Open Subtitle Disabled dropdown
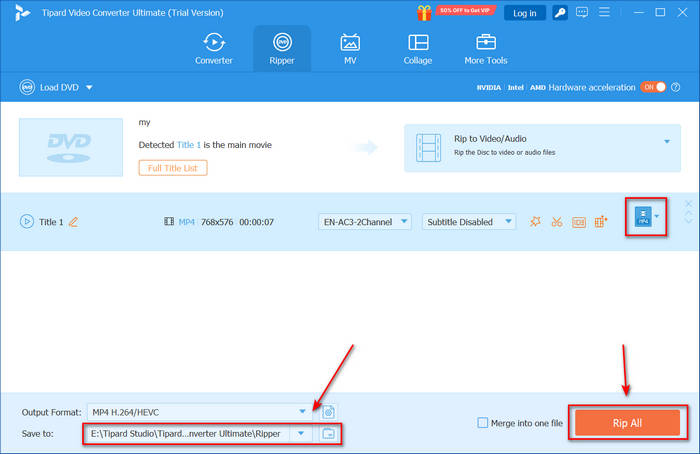The image size is (700, 454). point(469,222)
